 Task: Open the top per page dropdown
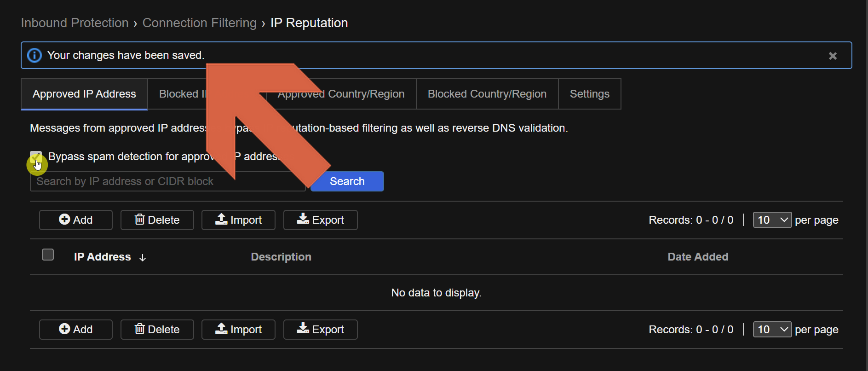772,220
